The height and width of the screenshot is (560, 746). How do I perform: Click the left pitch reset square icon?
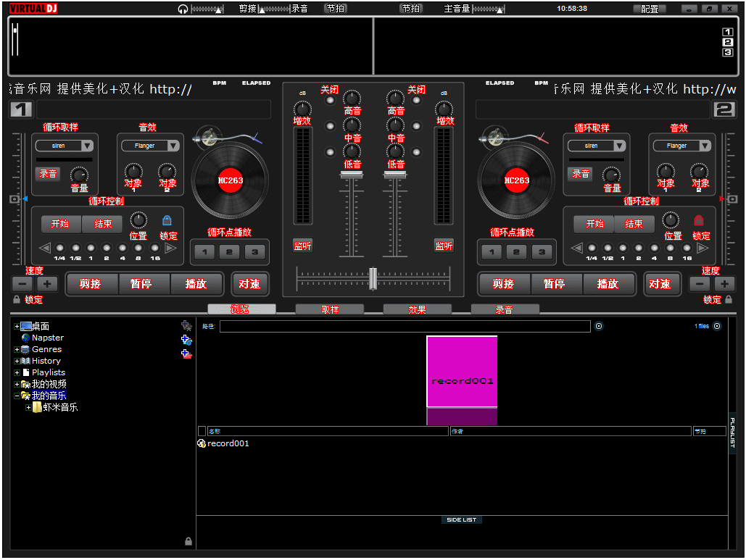pyautogui.click(x=14, y=199)
